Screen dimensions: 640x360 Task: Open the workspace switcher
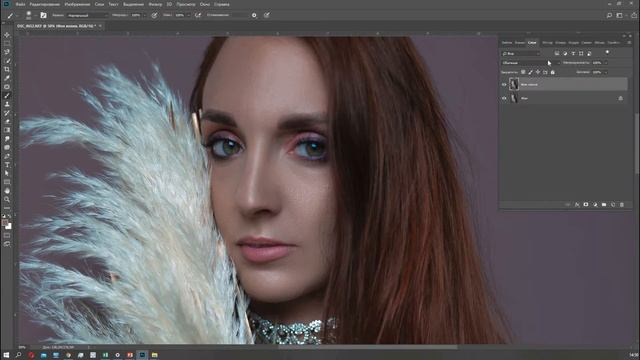[x=620, y=15]
